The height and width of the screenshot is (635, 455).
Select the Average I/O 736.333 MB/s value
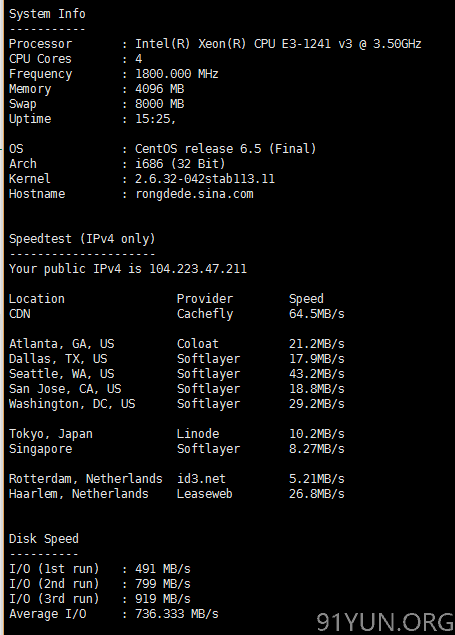point(176,614)
